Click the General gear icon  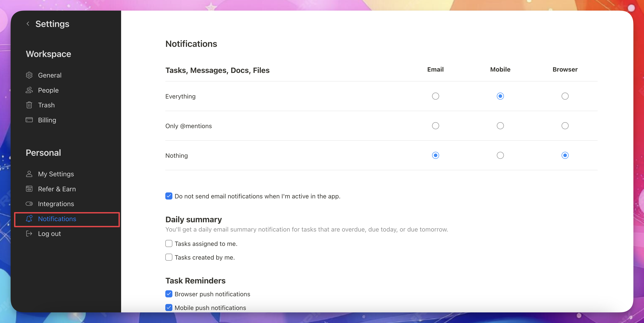[29, 75]
